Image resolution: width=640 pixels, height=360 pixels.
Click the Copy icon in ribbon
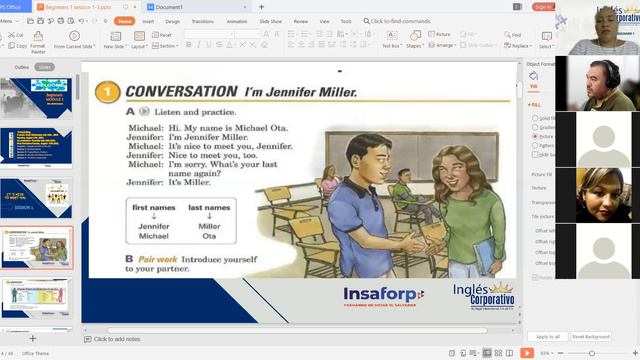pyautogui.click(x=11, y=46)
